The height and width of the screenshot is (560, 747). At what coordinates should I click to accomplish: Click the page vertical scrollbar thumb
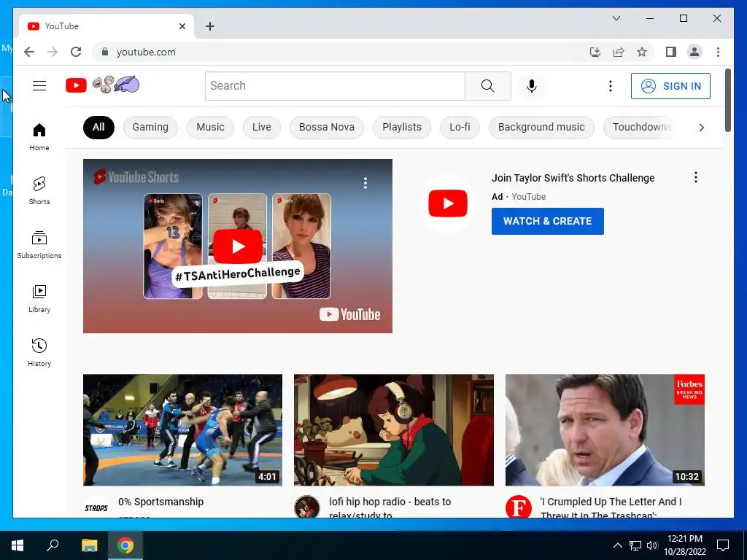(x=727, y=100)
